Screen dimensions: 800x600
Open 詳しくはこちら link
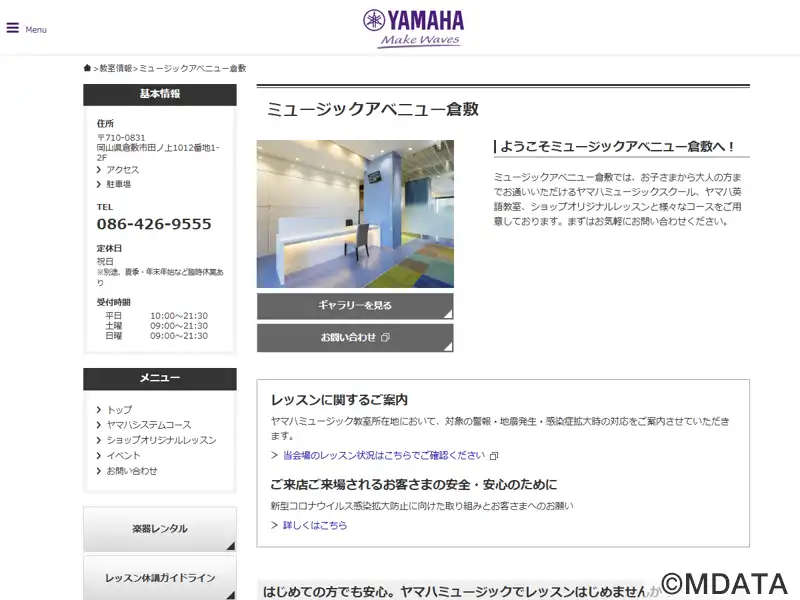tap(315, 525)
